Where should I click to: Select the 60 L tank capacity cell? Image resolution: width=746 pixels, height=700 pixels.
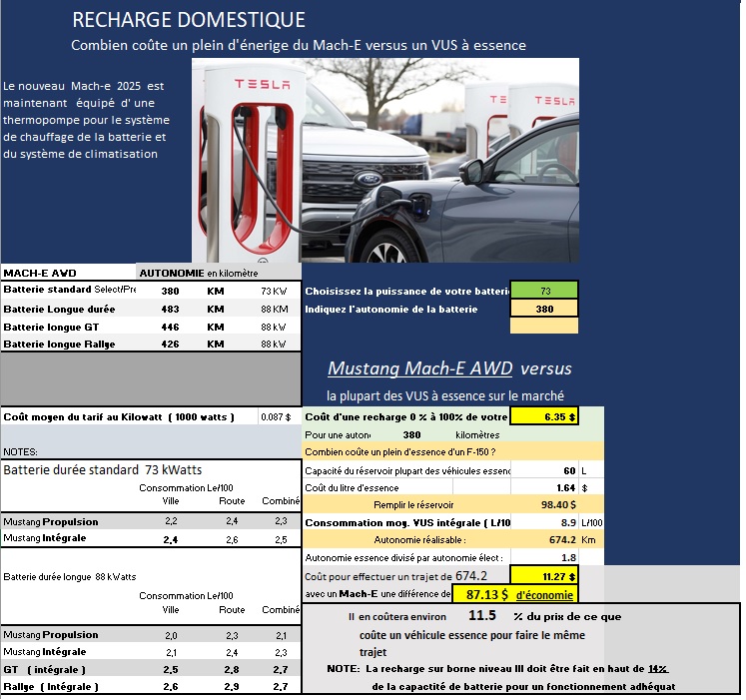(542, 469)
